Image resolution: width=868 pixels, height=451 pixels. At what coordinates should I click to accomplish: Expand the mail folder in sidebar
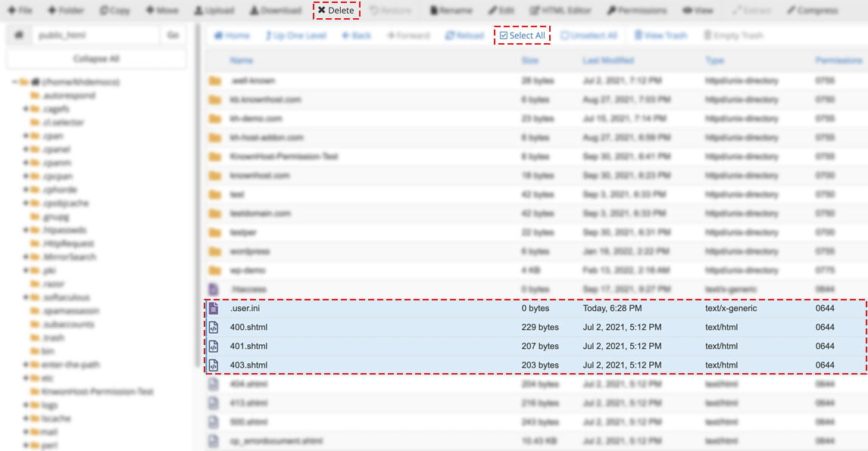coord(26,431)
